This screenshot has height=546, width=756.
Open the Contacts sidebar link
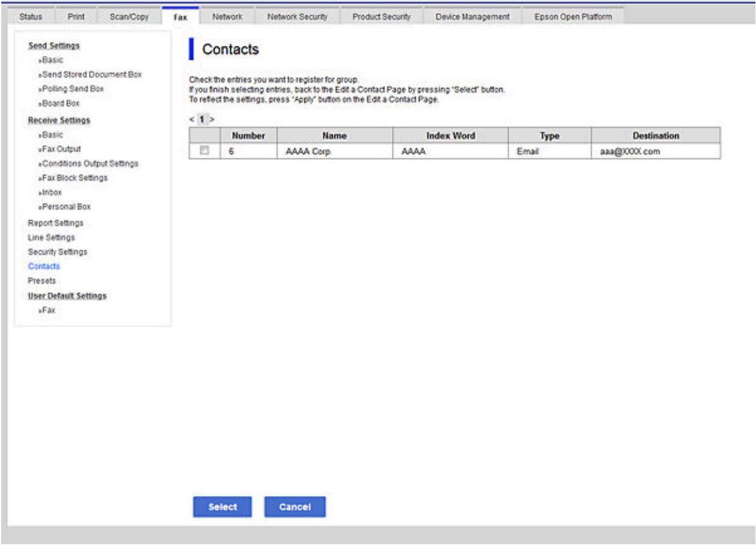point(43,266)
